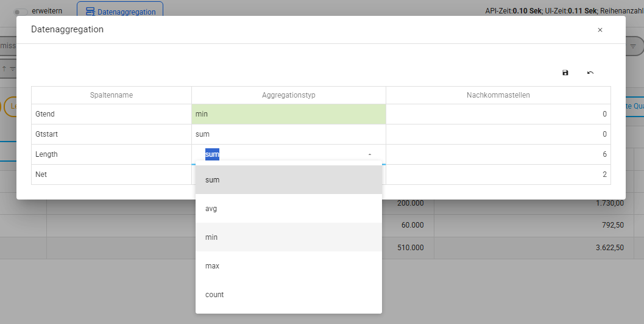Edit Gtend's decimal places value
644x324 pixels.
pos(498,114)
